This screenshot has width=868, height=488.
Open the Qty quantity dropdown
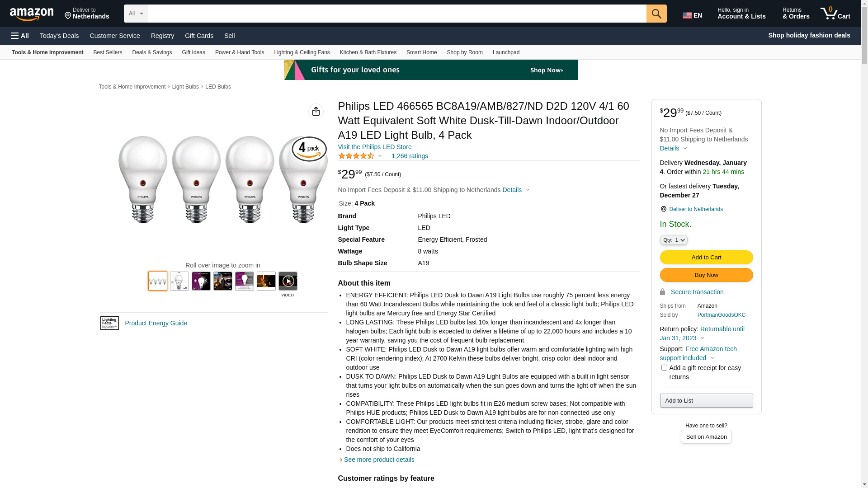coord(674,240)
